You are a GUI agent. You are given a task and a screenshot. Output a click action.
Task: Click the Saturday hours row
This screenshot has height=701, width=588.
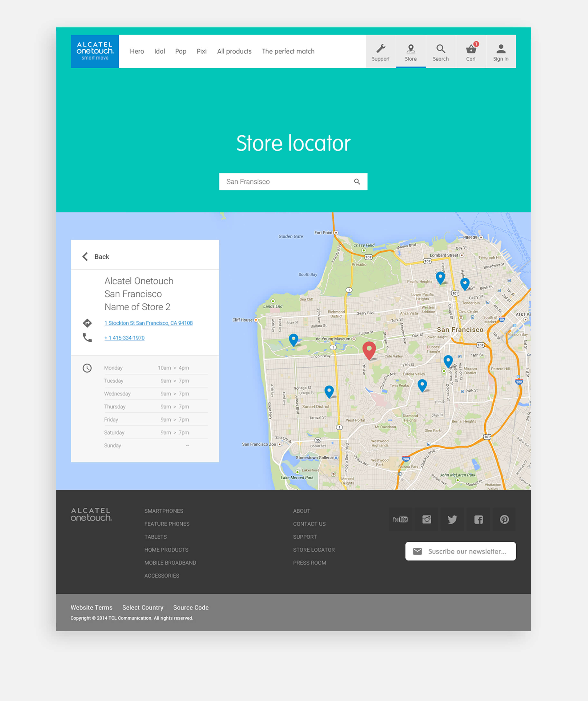[156, 433]
